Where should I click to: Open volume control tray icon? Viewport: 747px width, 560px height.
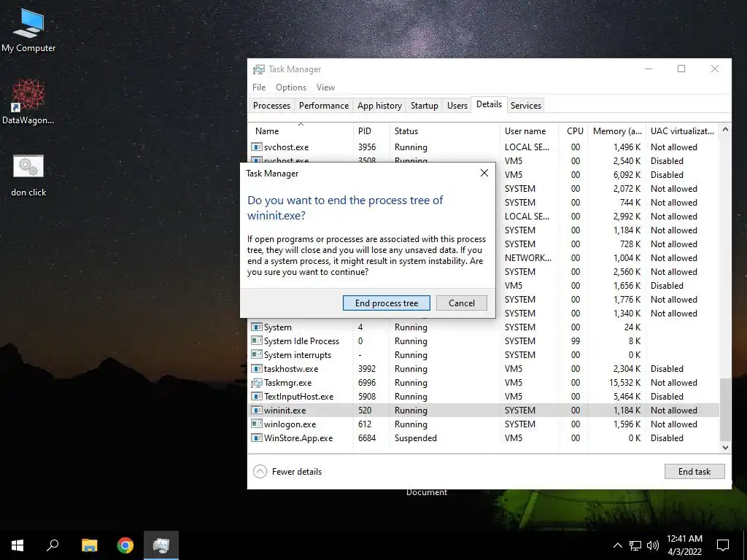653,545
